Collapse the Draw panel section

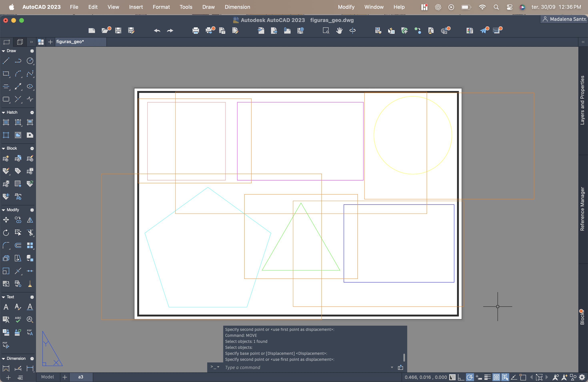3,51
